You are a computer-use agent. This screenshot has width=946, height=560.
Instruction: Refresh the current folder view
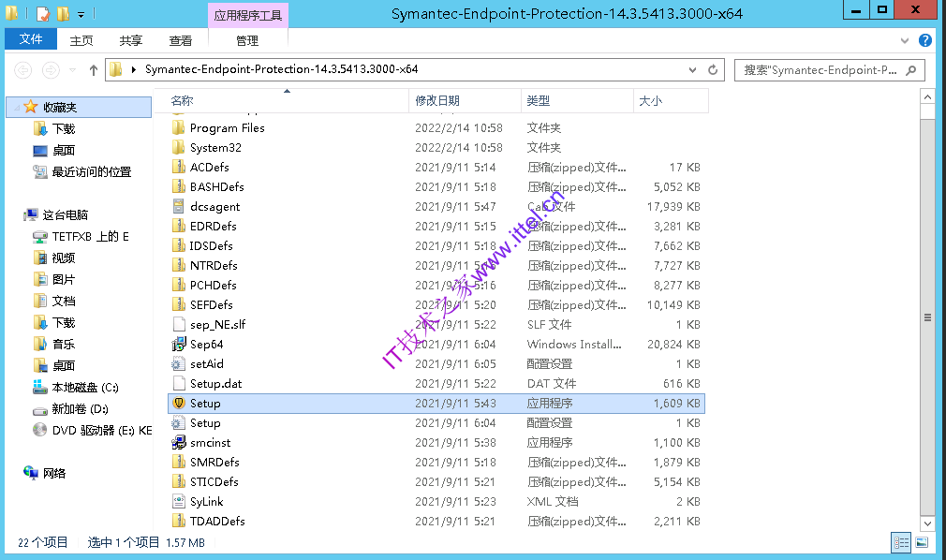(x=713, y=70)
